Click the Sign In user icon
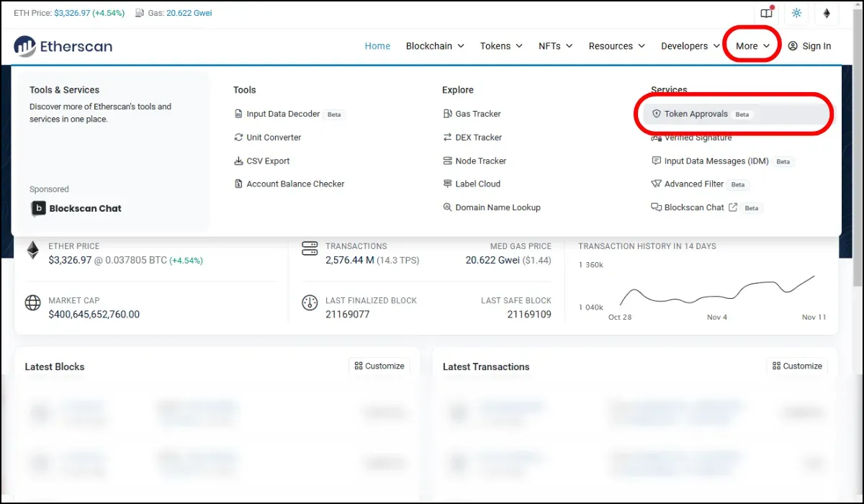 coord(793,46)
